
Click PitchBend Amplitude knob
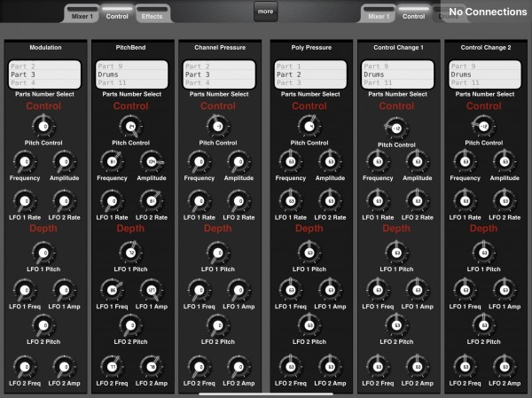click(152, 162)
